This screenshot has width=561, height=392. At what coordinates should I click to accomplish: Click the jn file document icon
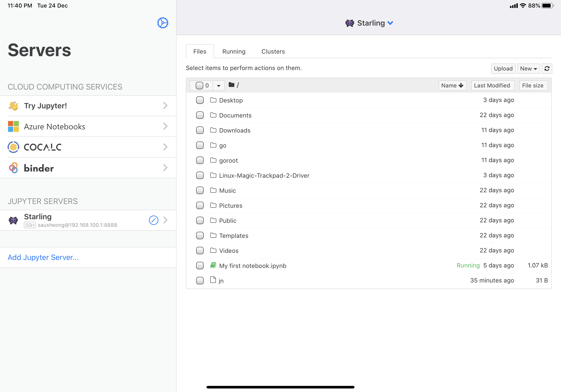pyautogui.click(x=213, y=280)
